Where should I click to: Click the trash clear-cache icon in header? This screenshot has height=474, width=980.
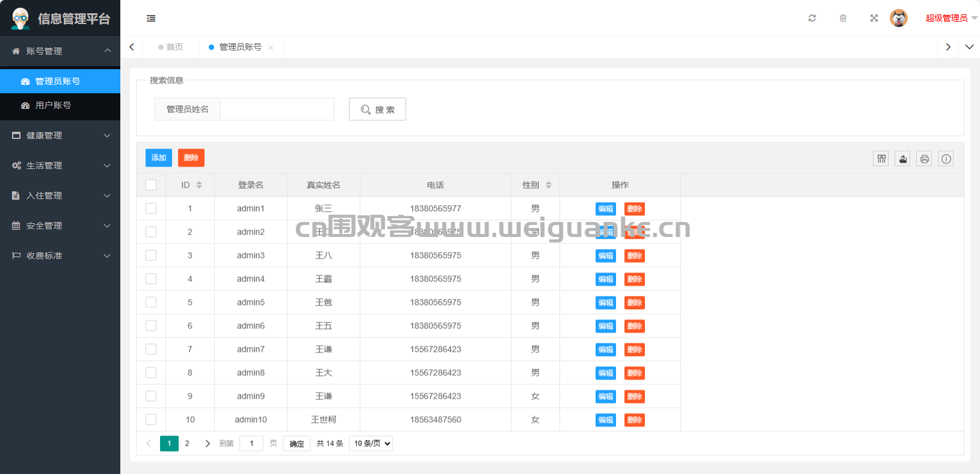click(843, 18)
